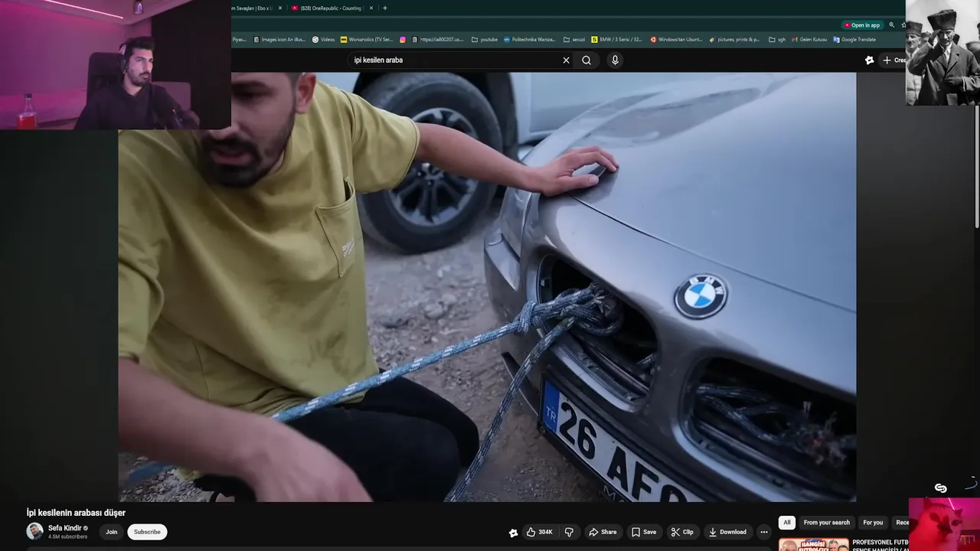
Task: Download the video
Action: pyautogui.click(x=727, y=532)
